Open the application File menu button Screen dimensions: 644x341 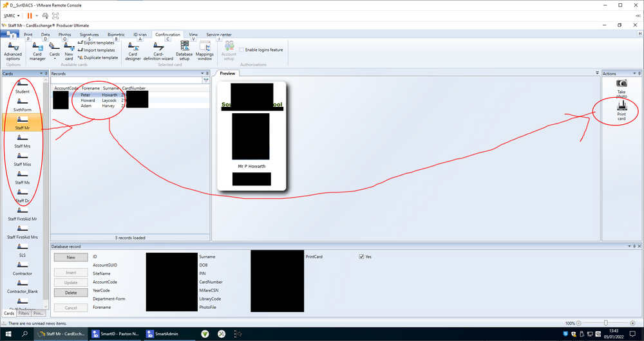click(10, 34)
